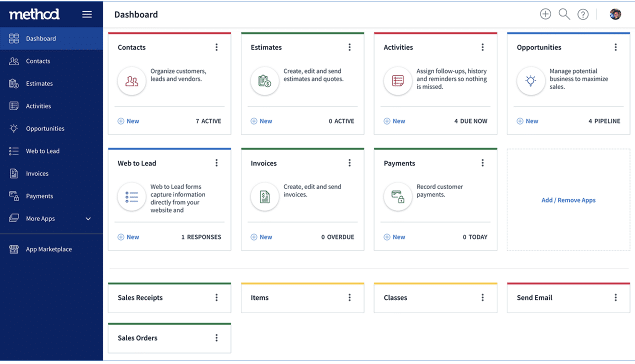The width and height of the screenshot is (635, 364).
Task: Click the 0 OVERDUE invoices count
Action: tap(338, 237)
